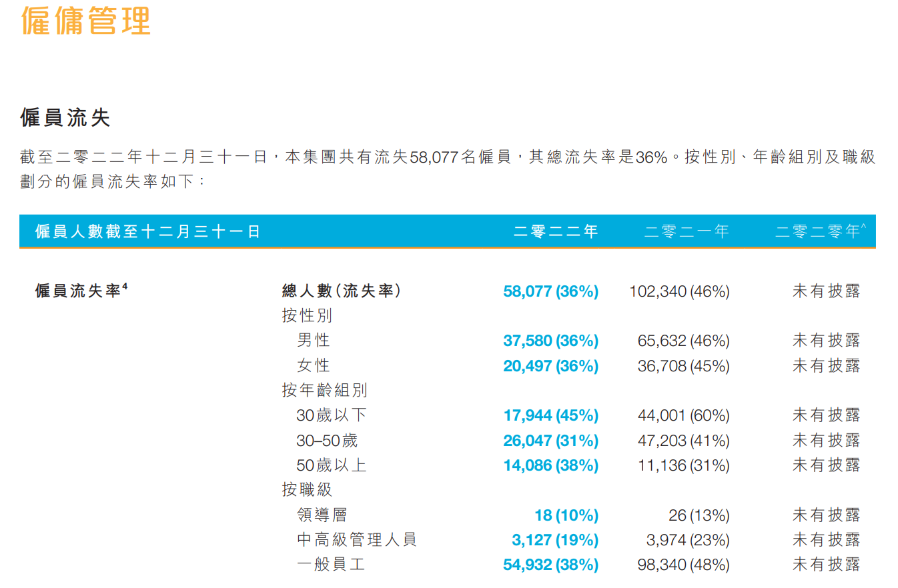Click 未有披露 in the 50歲以上 row
This screenshot has height=588, width=898.
(827, 465)
